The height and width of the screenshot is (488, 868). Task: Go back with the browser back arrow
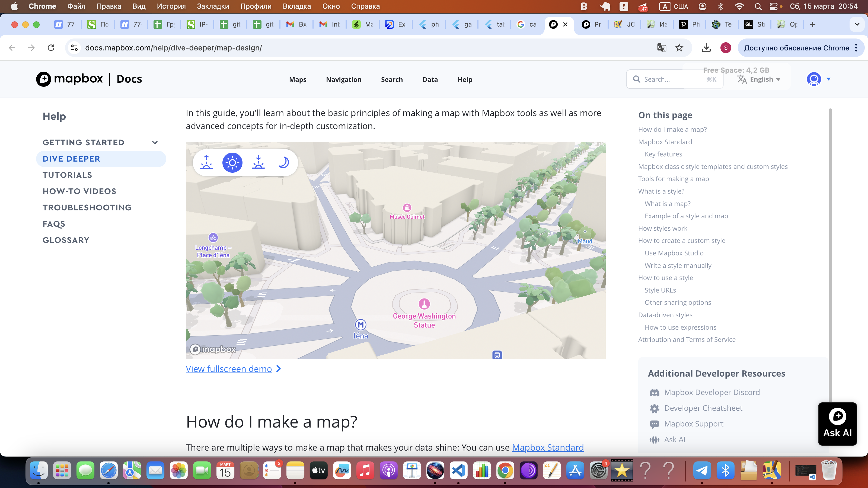click(12, 48)
